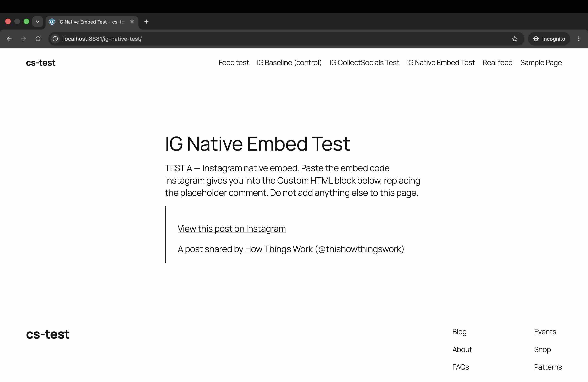This screenshot has height=382, width=588.
Task: Click the Incognito indicator button
Action: [x=549, y=39]
